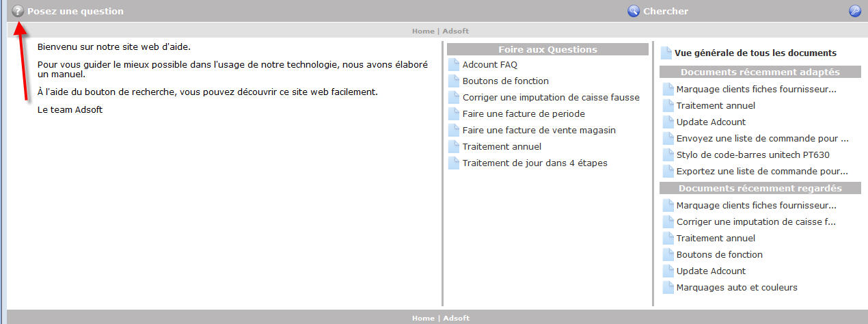
Task: Open 'Corriger une imputation de caisse f...' recently viewed
Action: click(x=756, y=222)
